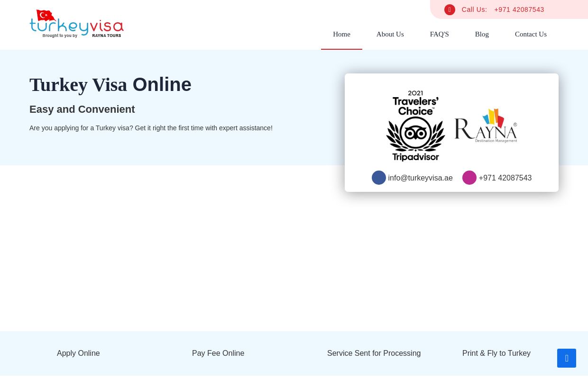Open the About Us page
Image resolution: width=588 pixels, height=379 pixels.
point(390,34)
